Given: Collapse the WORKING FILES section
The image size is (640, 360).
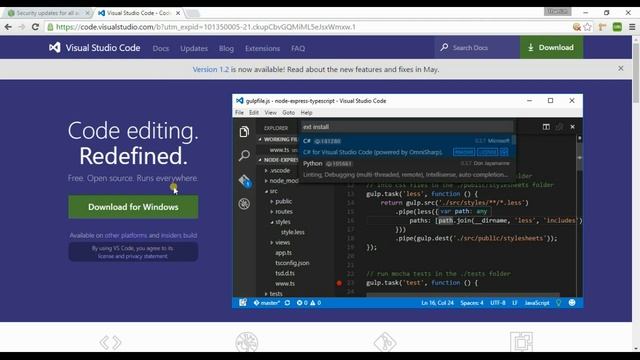Looking at the screenshot, I should 278,140.
